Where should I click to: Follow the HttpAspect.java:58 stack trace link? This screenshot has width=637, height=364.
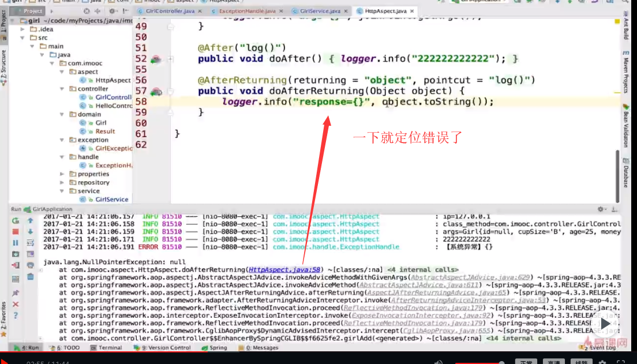(x=284, y=269)
